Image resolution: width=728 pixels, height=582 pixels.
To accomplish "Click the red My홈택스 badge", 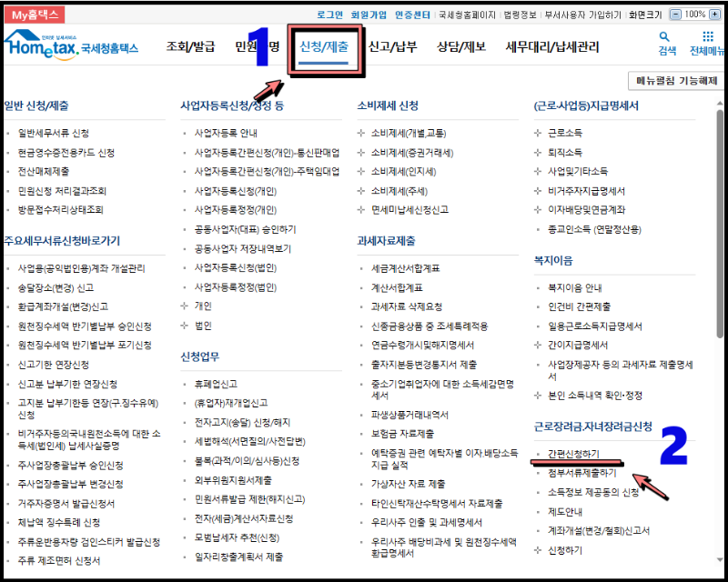I will point(33,13).
